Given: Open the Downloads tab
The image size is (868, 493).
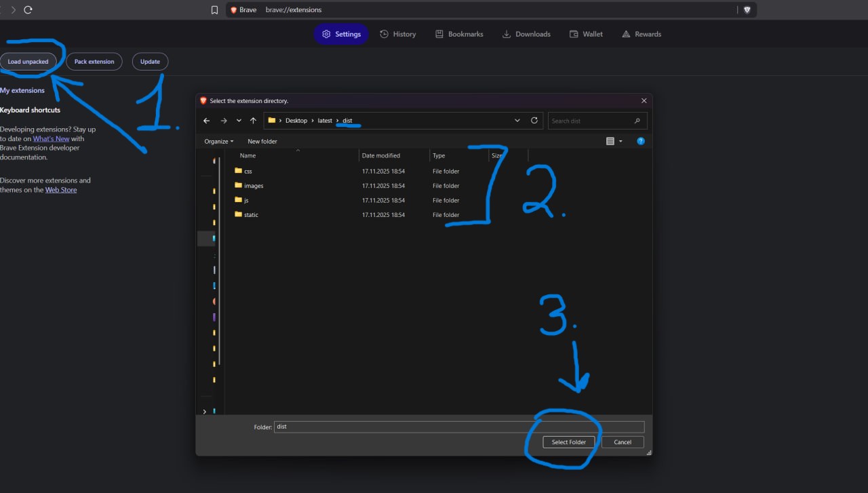Looking at the screenshot, I should tap(526, 34).
